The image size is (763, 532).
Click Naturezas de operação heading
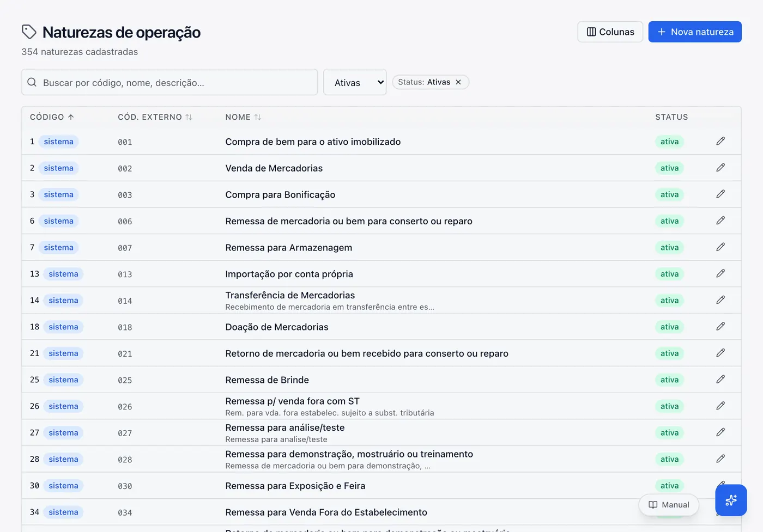click(122, 32)
